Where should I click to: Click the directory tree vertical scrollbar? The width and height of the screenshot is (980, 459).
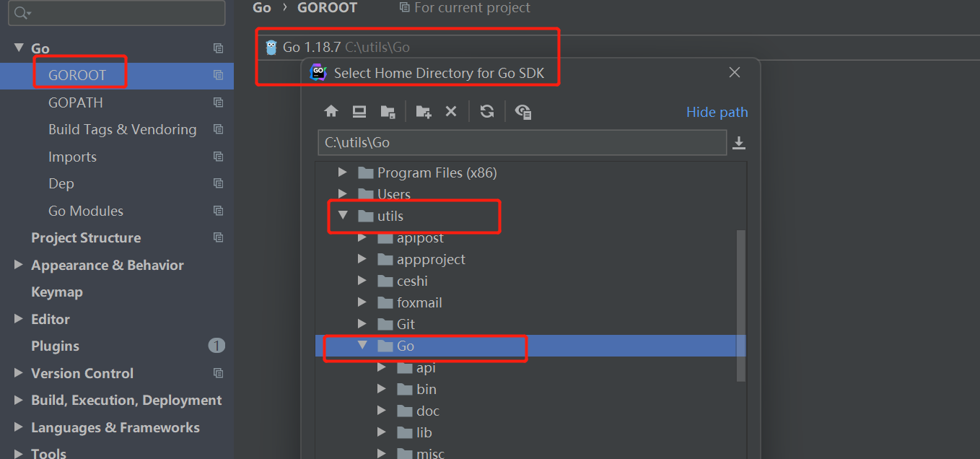[x=740, y=305]
